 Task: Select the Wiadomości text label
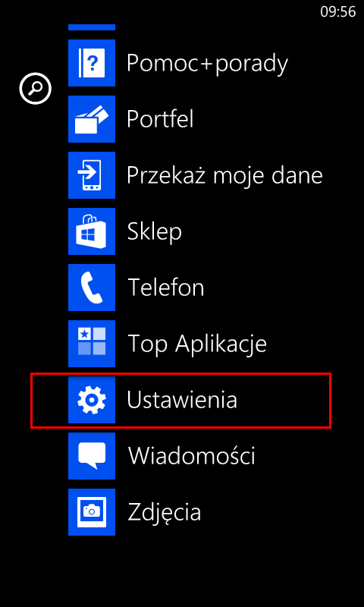(191, 456)
